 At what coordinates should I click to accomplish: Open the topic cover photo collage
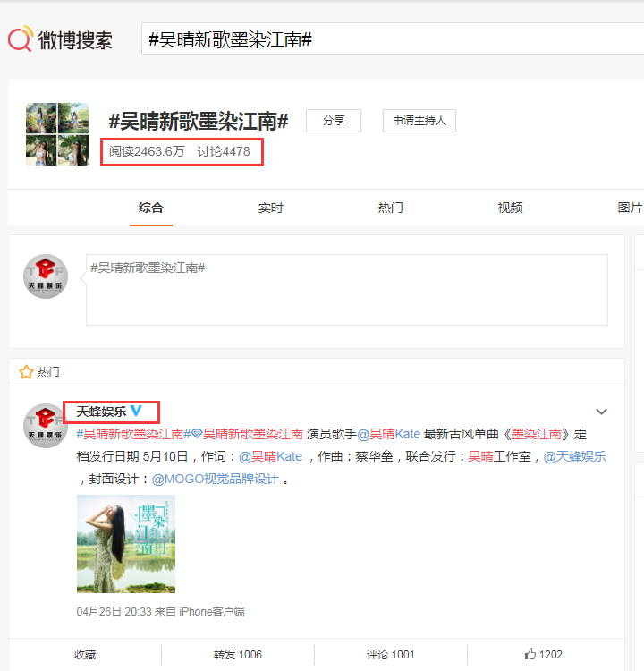[57, 134]
